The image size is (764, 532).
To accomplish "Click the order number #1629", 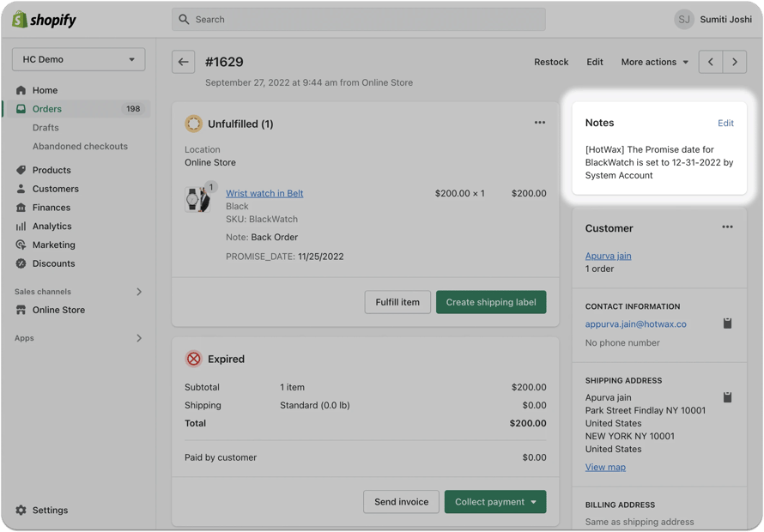I will tap(224, 62).
